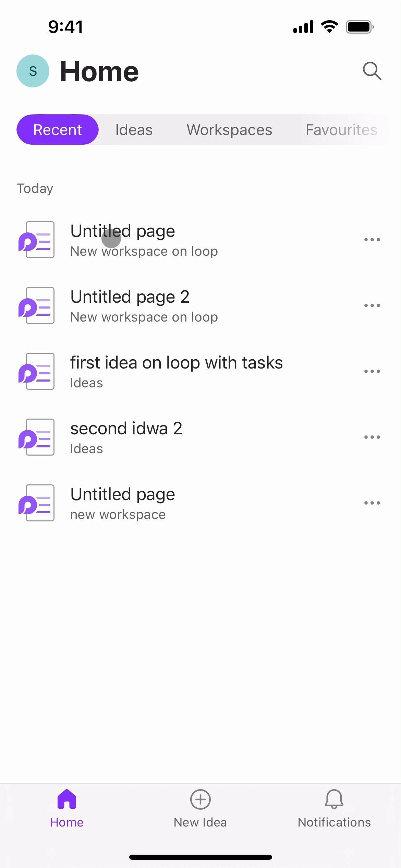The image size is (401, 868).
Task: Open the second idwa 2 page title
Action: [x=126, y=429]
